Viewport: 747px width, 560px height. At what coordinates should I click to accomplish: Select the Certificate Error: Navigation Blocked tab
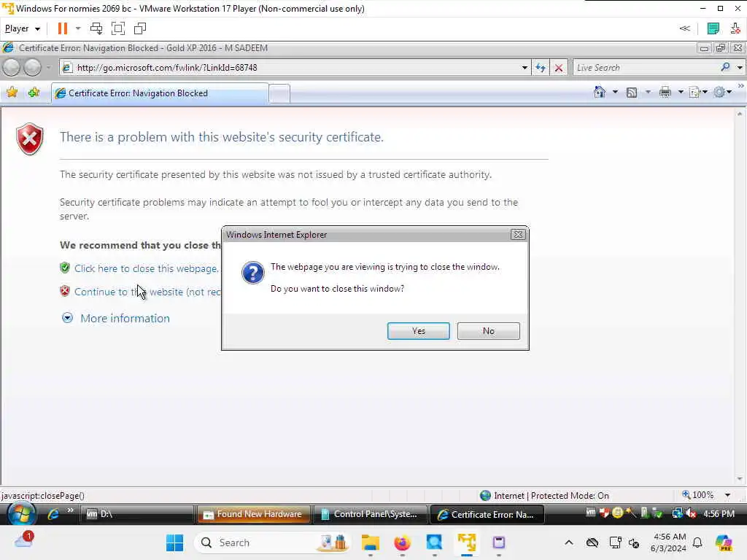coord(160,93)
